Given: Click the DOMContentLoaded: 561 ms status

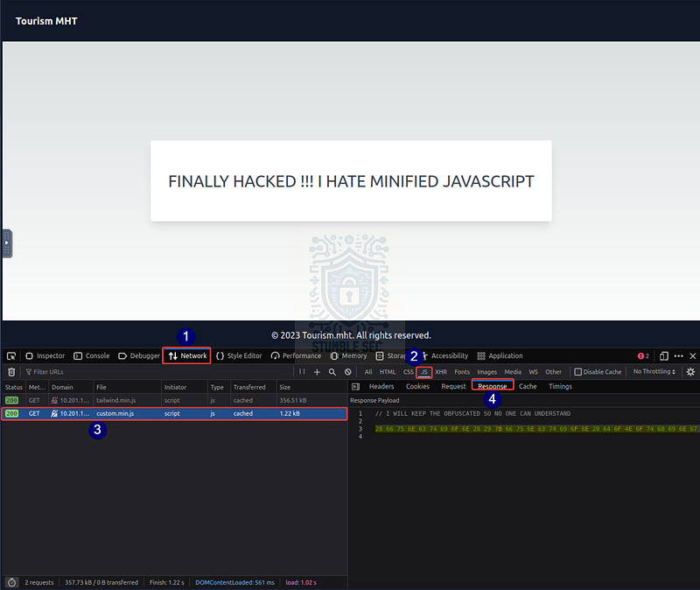Looking at the screenshot, I should tap(234, 582).
